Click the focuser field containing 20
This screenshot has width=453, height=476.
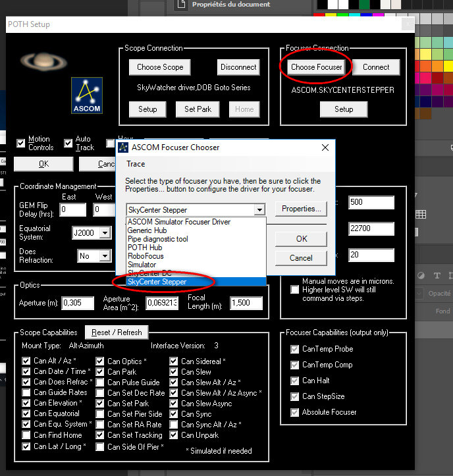point(371,255)
